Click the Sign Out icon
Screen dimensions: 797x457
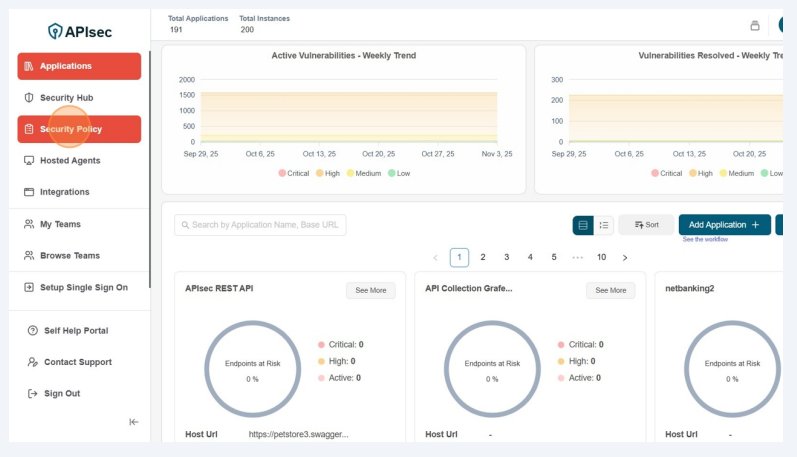pyautogui.click(x=33, y=394)
